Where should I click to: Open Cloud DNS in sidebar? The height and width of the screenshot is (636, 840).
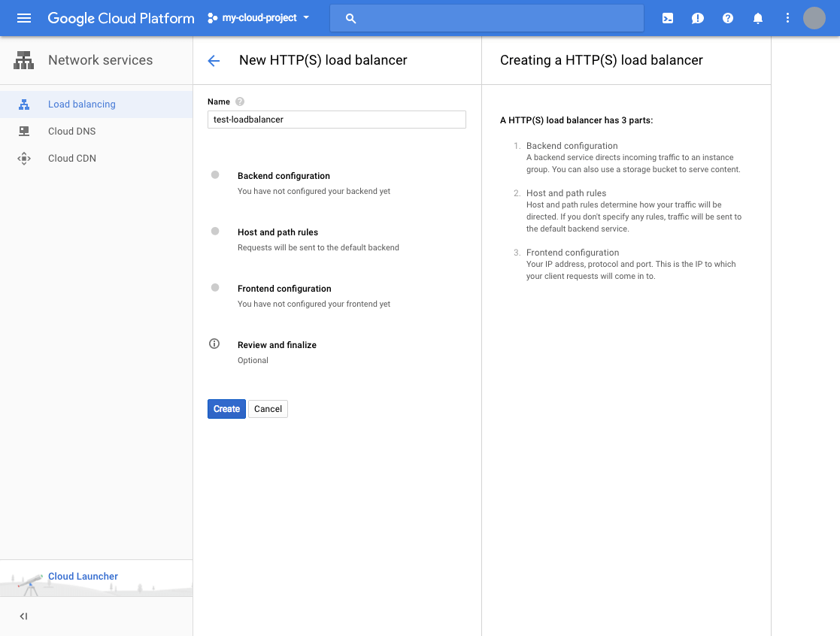96,131
